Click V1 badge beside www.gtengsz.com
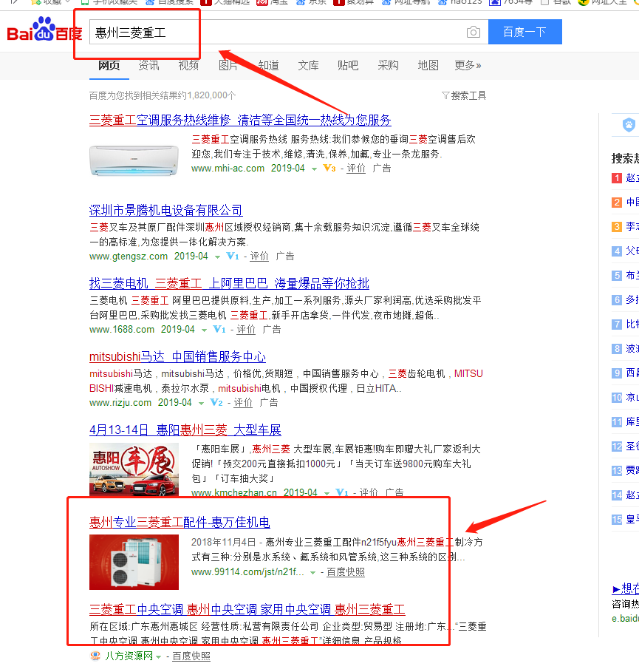Image resolution: width=639 pixels, height=672 pixels. click(233, 257)
